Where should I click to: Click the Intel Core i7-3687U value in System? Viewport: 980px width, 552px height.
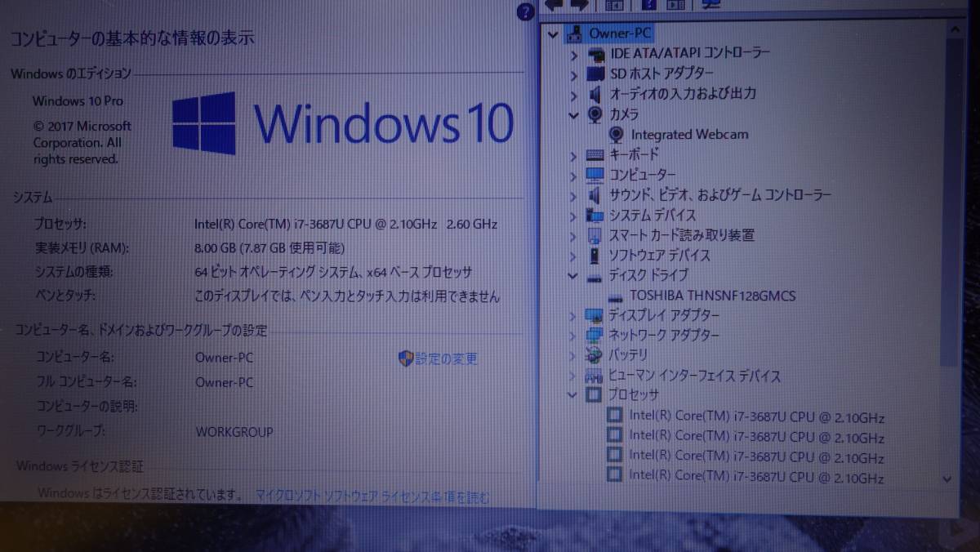345,224
